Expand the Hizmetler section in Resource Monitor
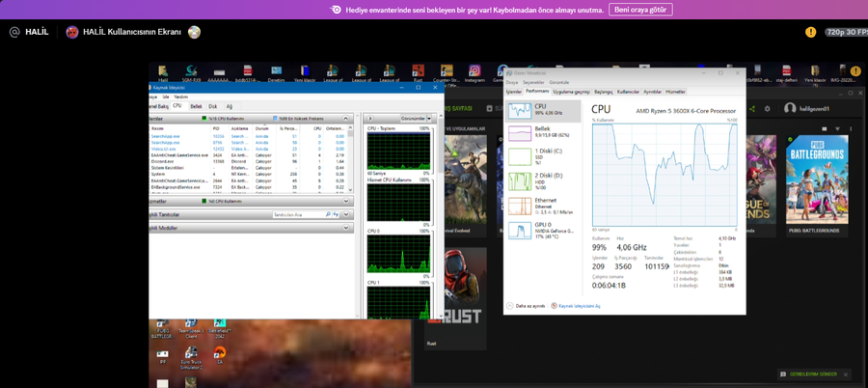 pyautogui.click(x=345, y=201)
